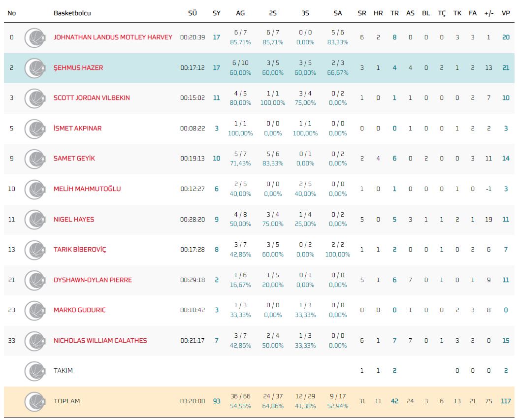This screenshot has height=420, width=517.
Task: Click the Basketbolcu column header
Action: point(72,13)
